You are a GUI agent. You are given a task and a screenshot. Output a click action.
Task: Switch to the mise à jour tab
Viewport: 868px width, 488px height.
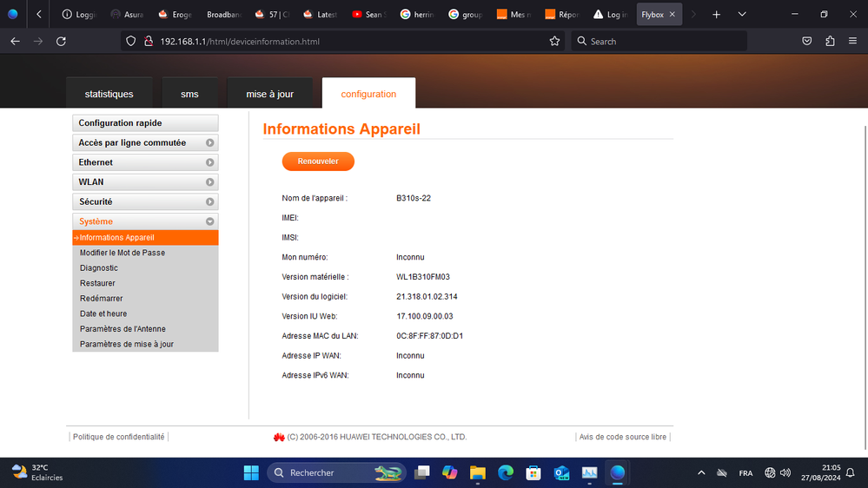click(269, 94)
